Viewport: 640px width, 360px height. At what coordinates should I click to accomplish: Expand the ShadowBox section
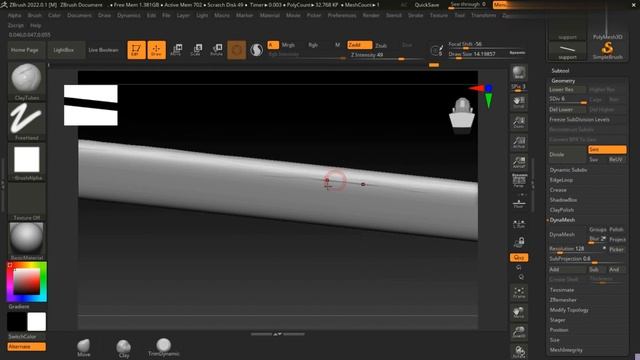[563, 200]
